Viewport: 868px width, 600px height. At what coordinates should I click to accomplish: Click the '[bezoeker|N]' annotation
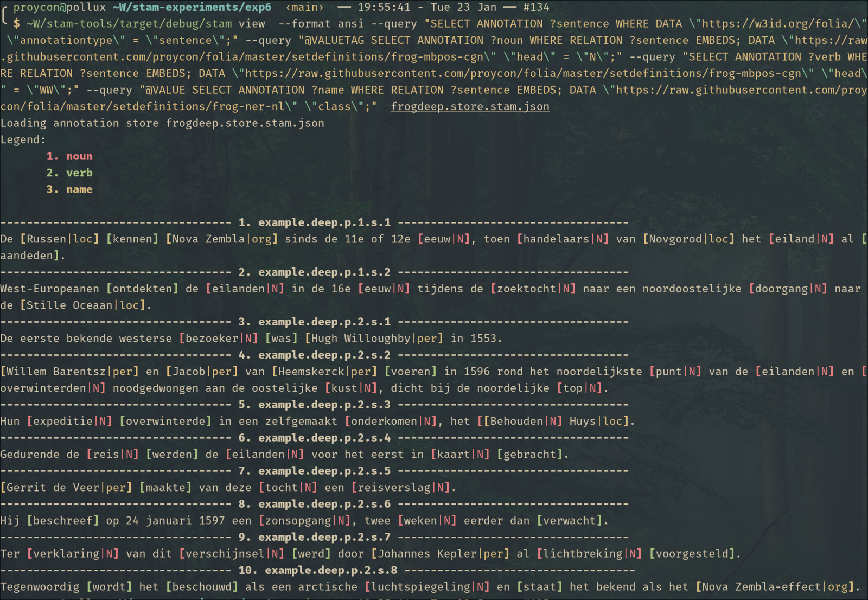click(x=219, y=338)
